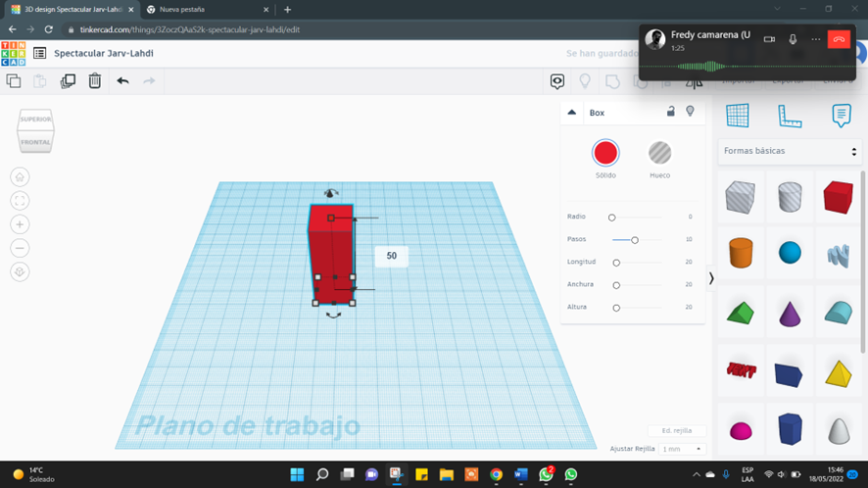Viewport: 868px width, 488px height.
Task: Add the red box shape
Action: click(x=838, y=197)
